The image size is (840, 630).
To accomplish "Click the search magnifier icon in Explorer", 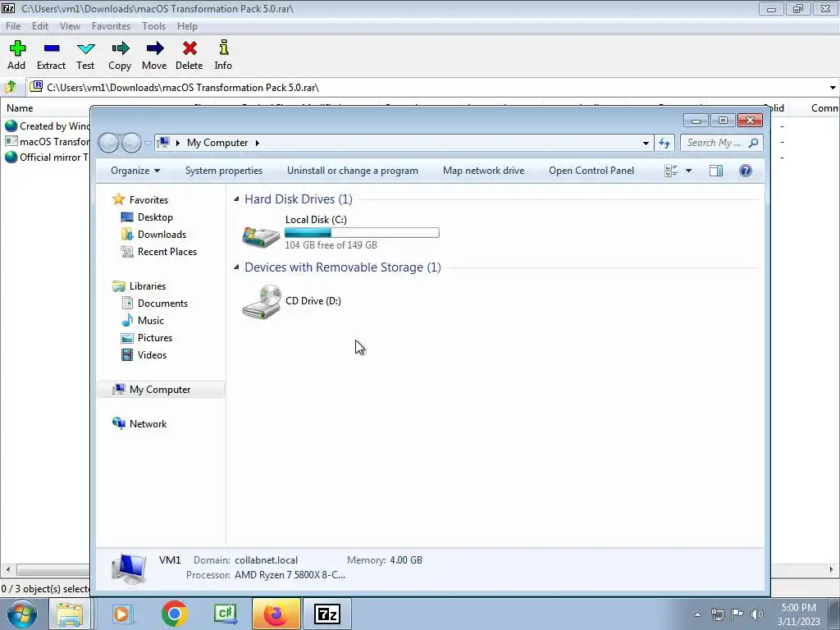I will coord(754,143).
